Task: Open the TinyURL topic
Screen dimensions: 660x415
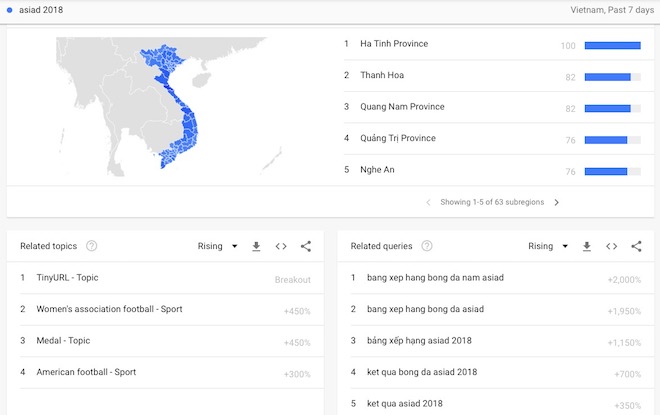Action: click(x=67, y=278)
